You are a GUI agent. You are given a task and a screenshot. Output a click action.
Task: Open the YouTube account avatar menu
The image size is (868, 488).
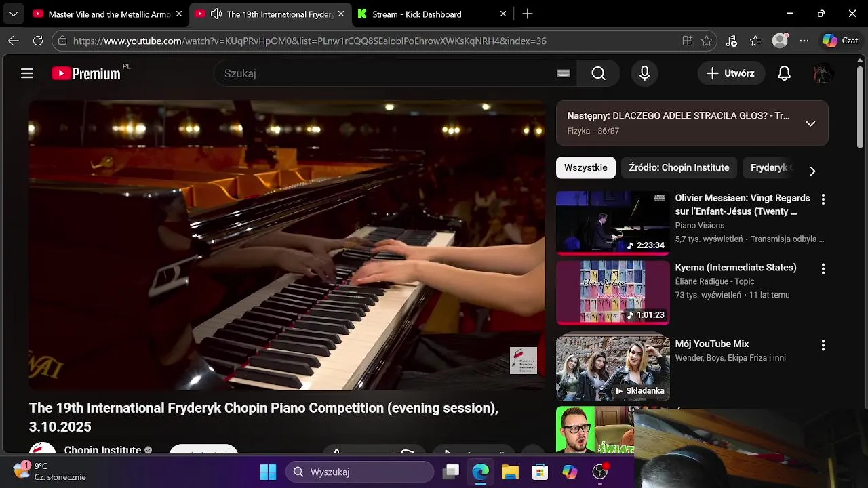click(x=823, y=73)
